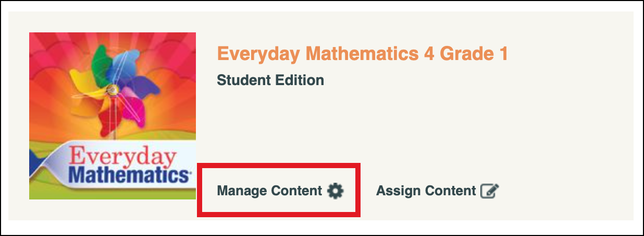The height and width of the screenshot is (236, 644).
Task: Click the pencil edit icon beside Assign Content
Action: 489,191
